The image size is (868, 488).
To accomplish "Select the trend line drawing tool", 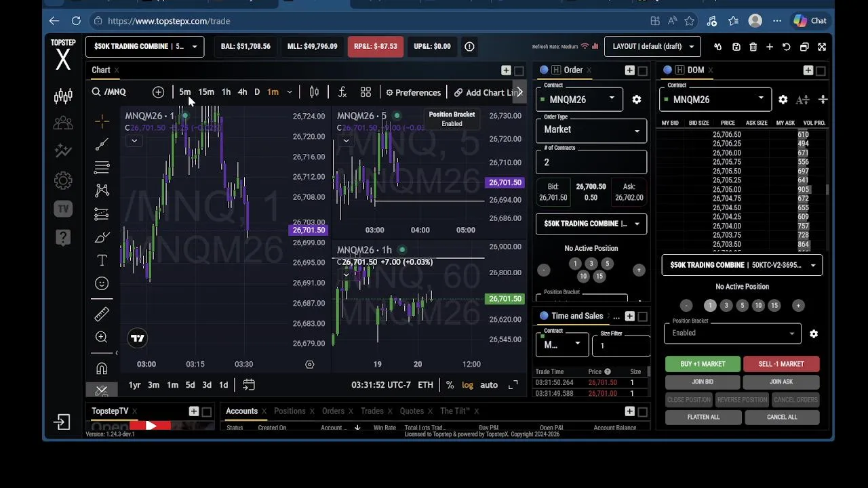I will (x=102, y=144).
